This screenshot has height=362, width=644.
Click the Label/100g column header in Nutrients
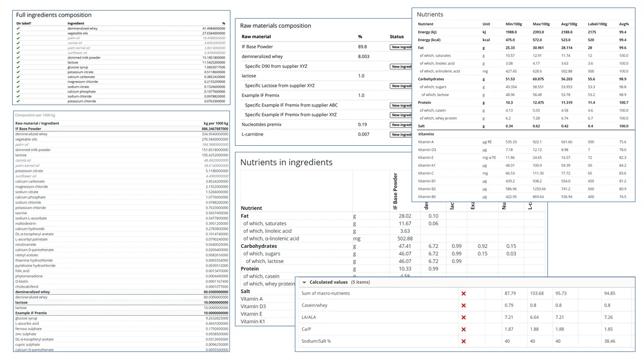597,24
